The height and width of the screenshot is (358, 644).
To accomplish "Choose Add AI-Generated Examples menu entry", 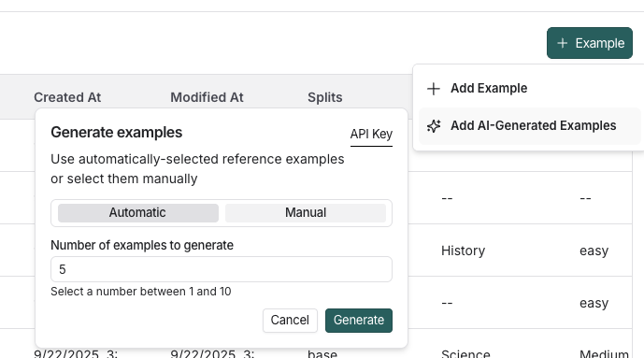I will tap(530, 125).
